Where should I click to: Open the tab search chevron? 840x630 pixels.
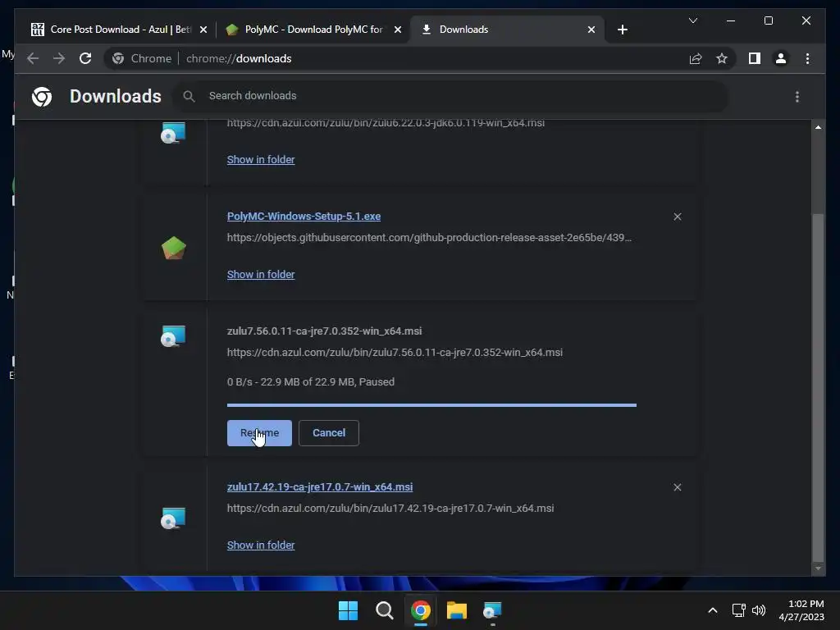693,21
